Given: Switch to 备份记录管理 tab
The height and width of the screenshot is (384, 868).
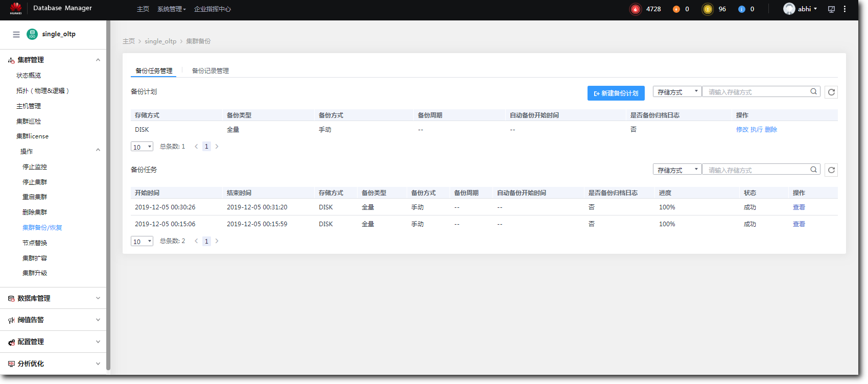Looking at the screenshot, I should (210, 71).
